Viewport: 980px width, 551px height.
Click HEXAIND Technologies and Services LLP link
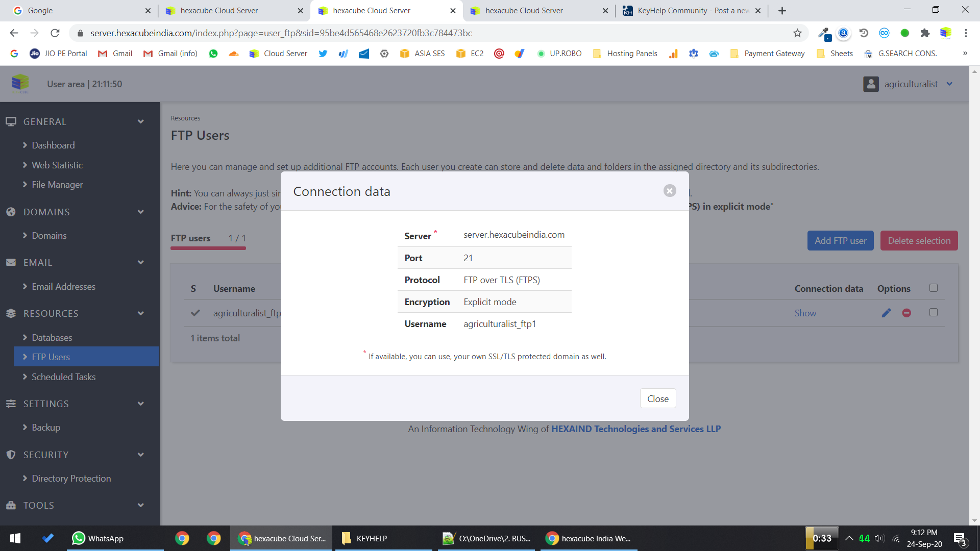(635, 429)
